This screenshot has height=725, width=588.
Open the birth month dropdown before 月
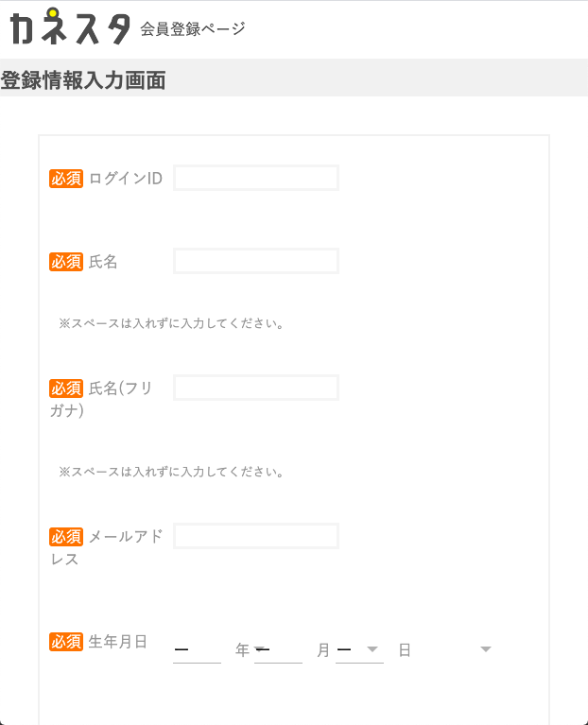(278, 649)
